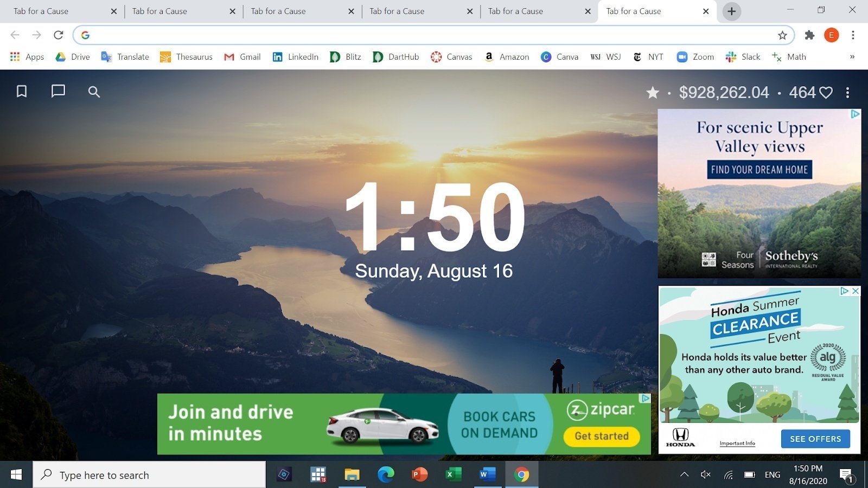Image resolution: width=868 pixels, height=488 pixels.
Task: Expand the bookmarks bar overflow chevron
Action: [852, 56]
